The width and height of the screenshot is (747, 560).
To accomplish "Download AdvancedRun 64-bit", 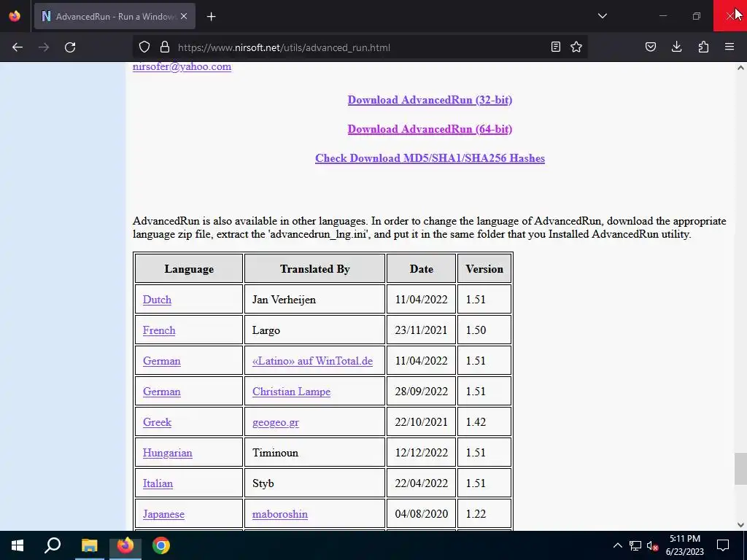I will click(430, 129).
